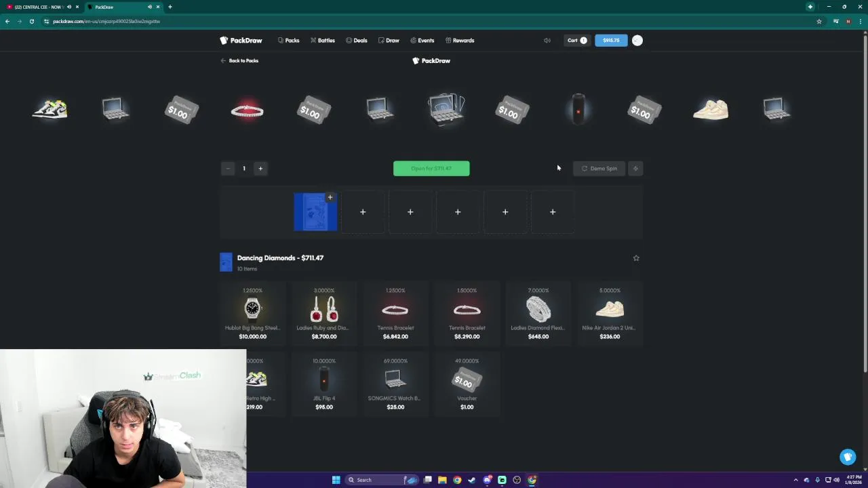Screen dimensions: 868x488
Task: Click the pack quantity field showing 1
Action: point(244,169)
